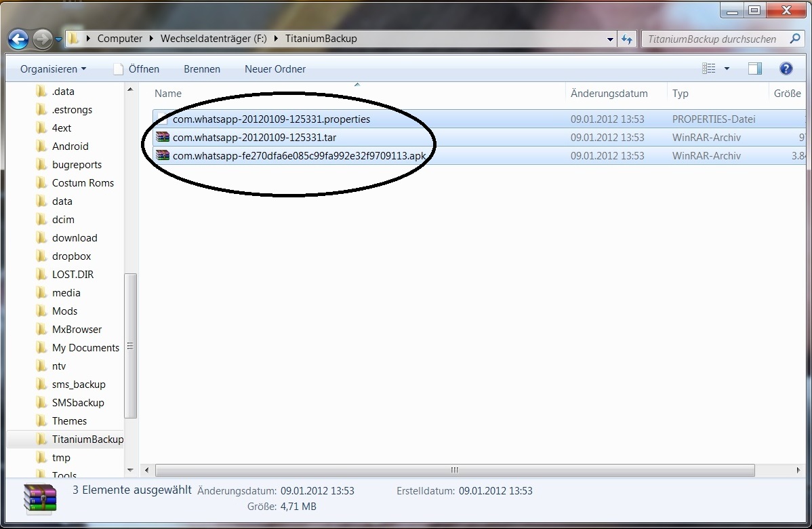Go to Wechseldatenträger (F:) breadcrumb

click(214, 39)
